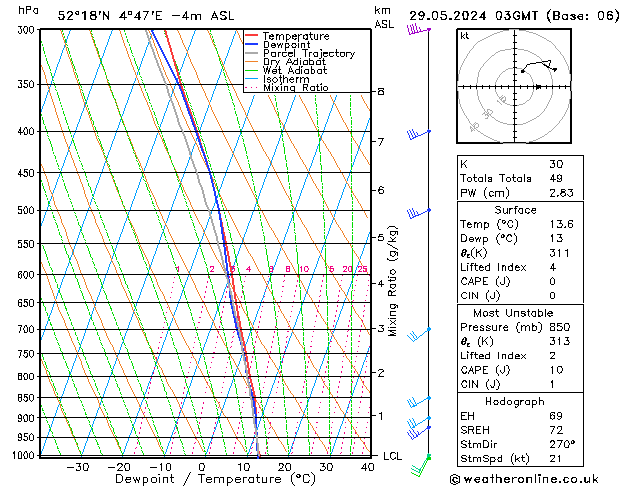This screenshot has width=629, height=486.
Task: Click the EH value 69
Action: (x=556, y=416)
